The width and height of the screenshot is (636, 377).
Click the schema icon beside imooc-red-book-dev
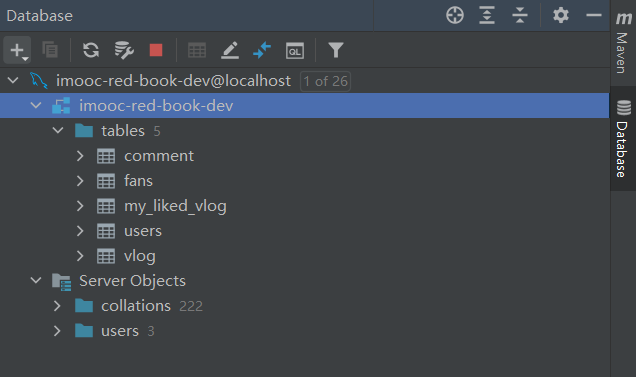(x=61, y=106)
